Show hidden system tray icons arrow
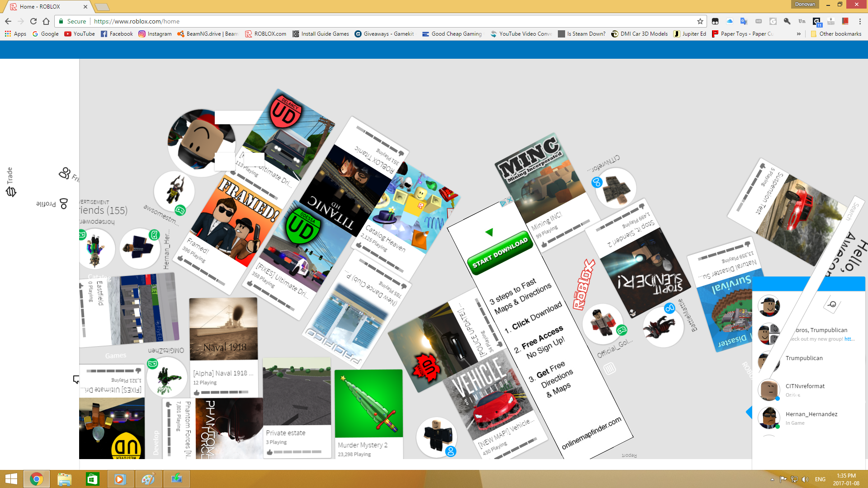 tap(772, 479)
